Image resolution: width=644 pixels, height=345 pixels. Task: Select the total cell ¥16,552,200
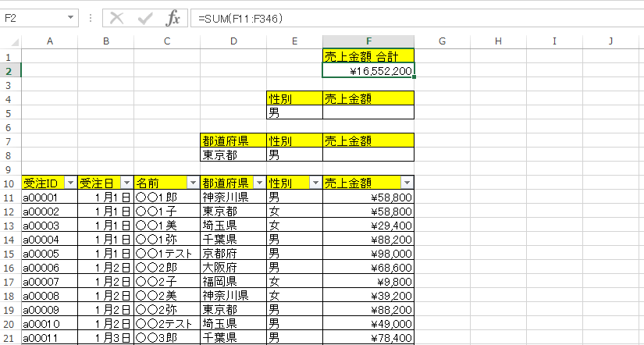[x=368, y=70]
